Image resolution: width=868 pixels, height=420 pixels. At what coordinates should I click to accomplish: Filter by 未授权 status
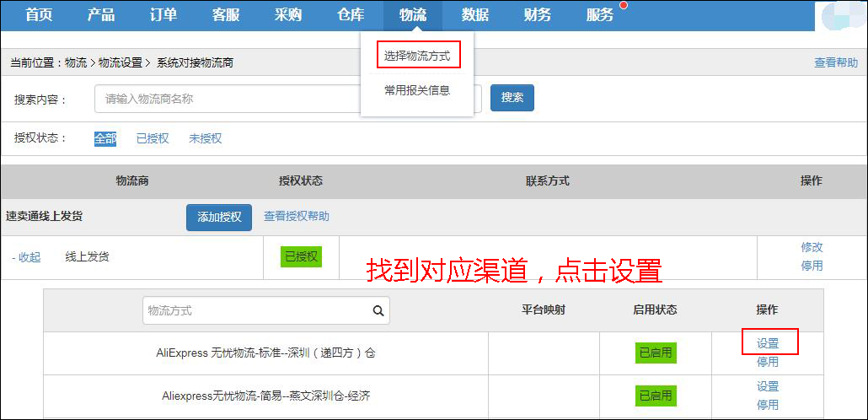pyautogui.click(x=206, y=138)
